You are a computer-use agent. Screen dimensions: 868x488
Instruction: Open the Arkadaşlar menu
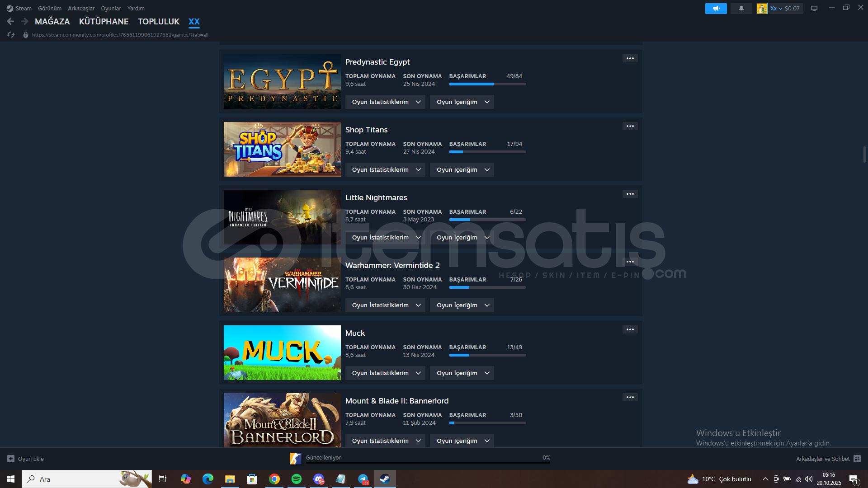[81, 8]
